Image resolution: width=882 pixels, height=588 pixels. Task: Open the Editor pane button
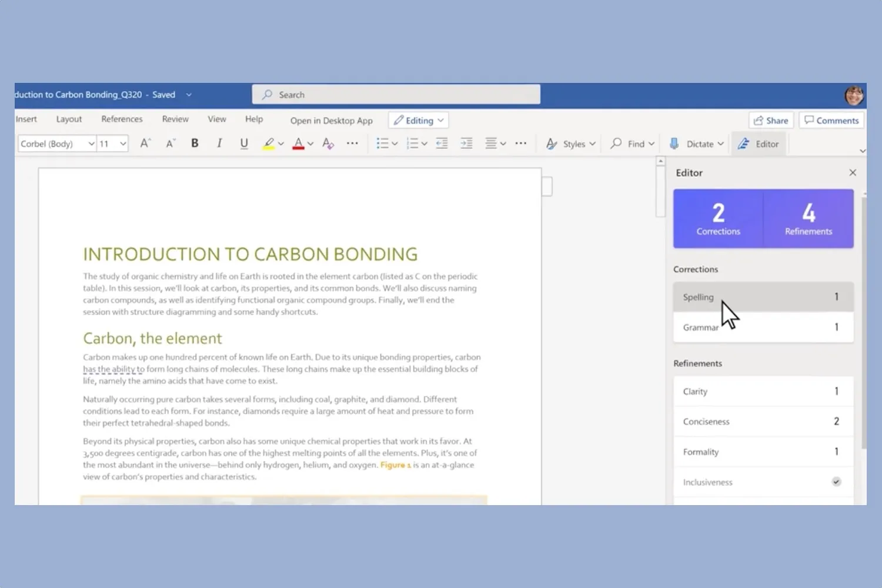[759, 143]
